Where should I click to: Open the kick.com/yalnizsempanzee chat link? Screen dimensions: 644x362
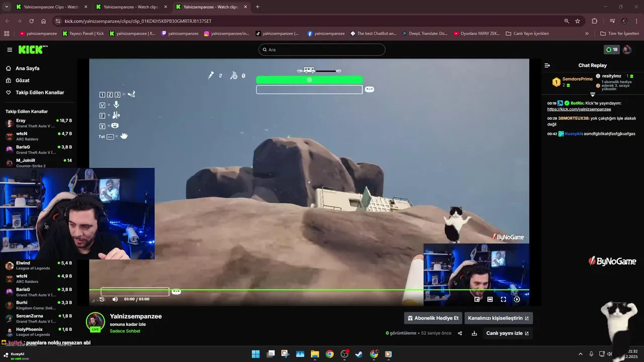coord(579,109)
